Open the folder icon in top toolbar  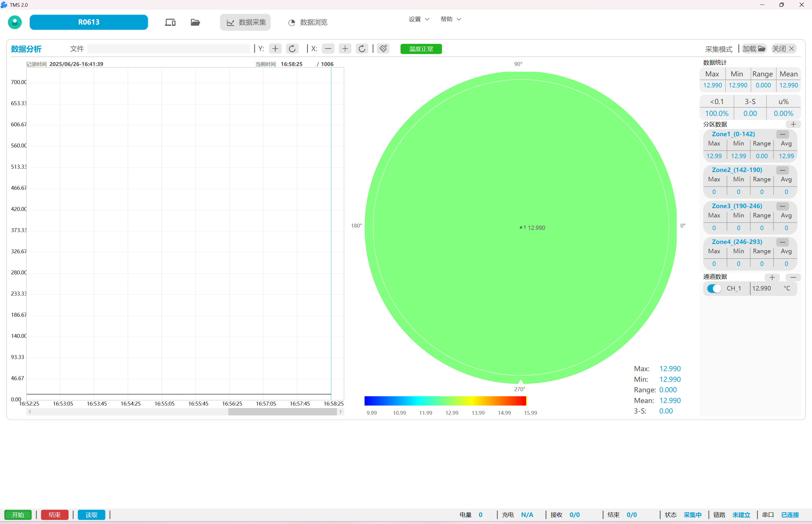(195, 23)
